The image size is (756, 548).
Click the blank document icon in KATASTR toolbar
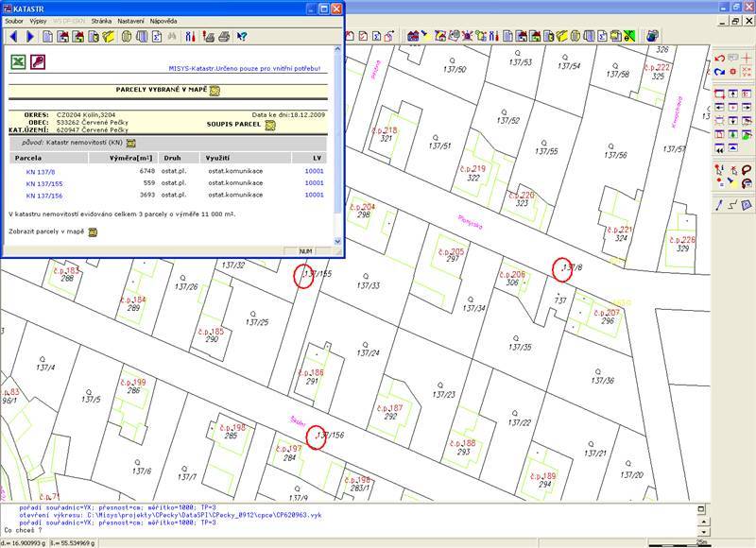click(48, 37)
